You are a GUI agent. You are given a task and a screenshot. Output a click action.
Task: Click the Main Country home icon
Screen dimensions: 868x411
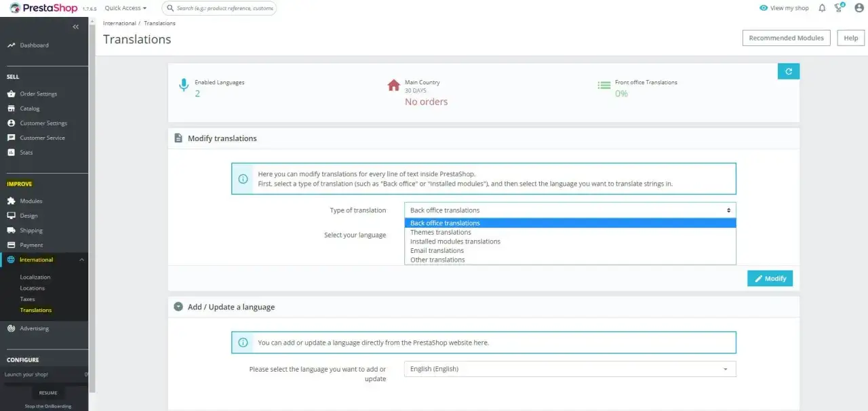pos(393,85)
